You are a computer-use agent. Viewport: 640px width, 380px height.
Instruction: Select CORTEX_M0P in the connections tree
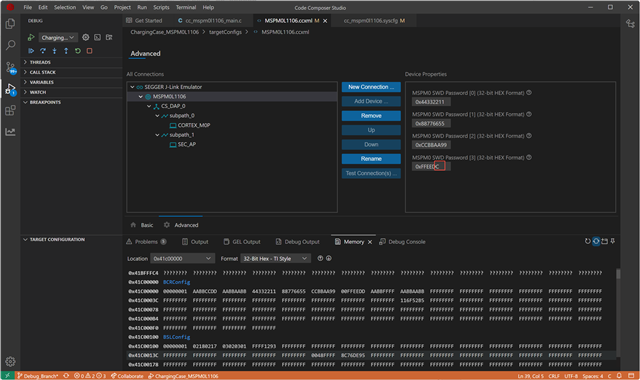point(189,125)
